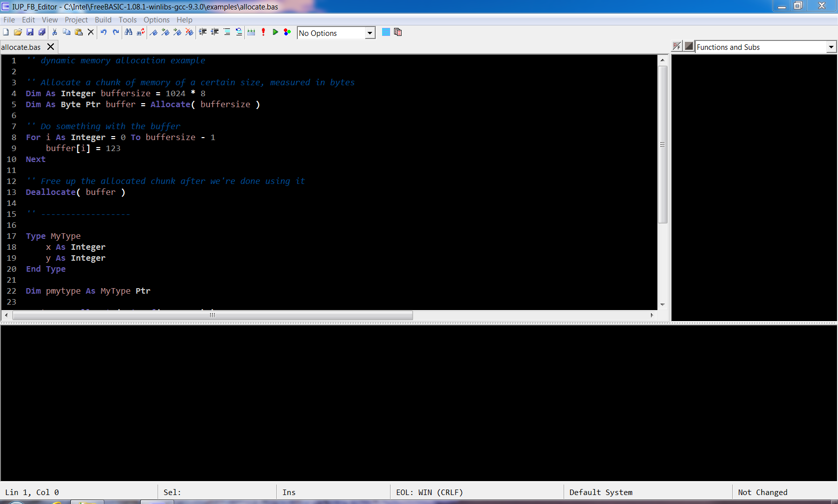Open the Edit menu
838x504 pixels.
pos(28,20)
